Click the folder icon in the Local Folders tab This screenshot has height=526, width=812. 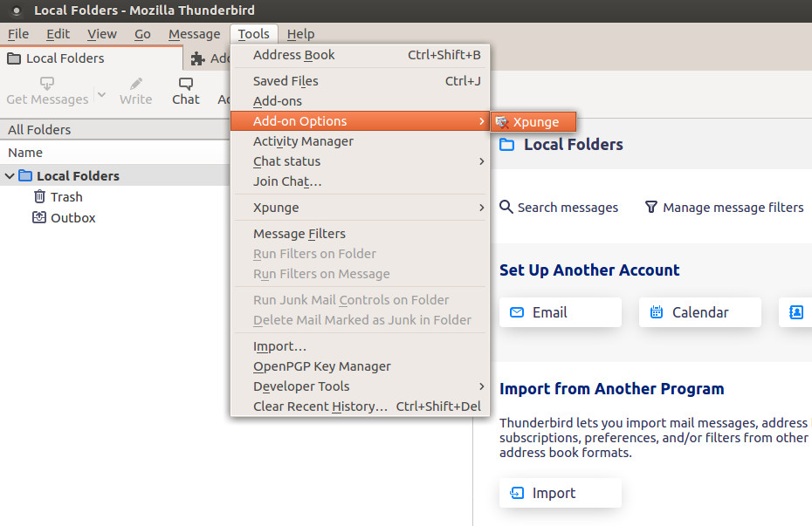click(x=14, y=58)
